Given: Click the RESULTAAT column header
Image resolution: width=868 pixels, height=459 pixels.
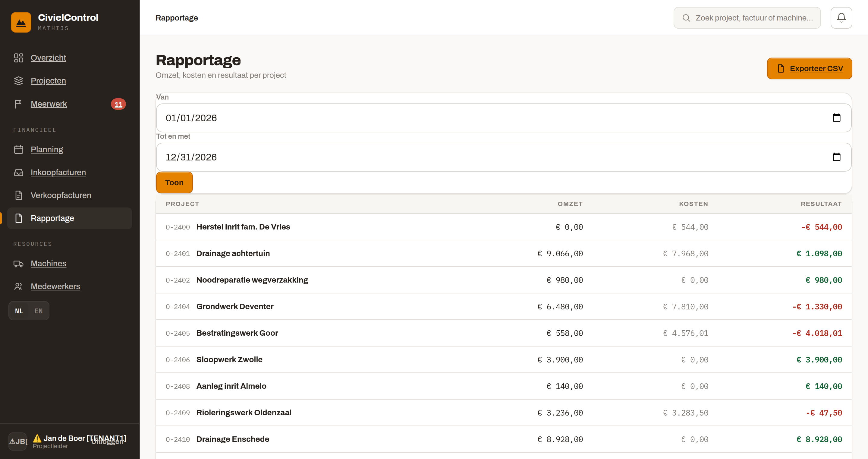Looking at the screenshot, I should (x=821, y=204).
